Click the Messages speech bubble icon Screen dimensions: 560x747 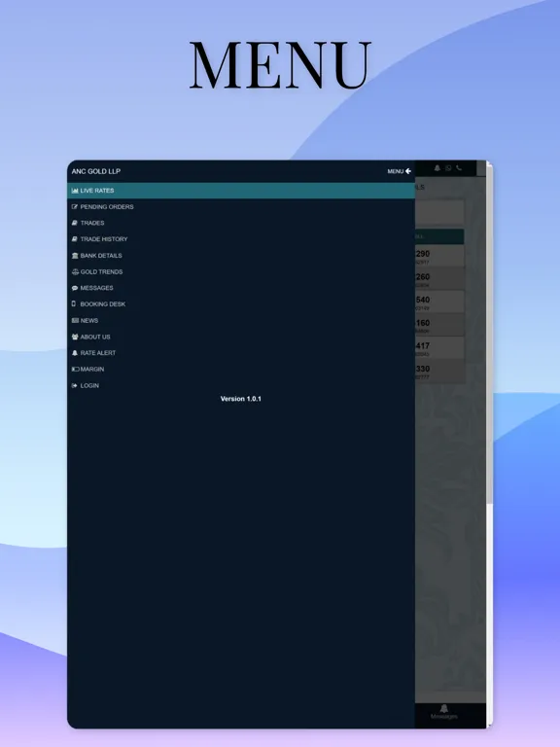click(x=75, y=288)
